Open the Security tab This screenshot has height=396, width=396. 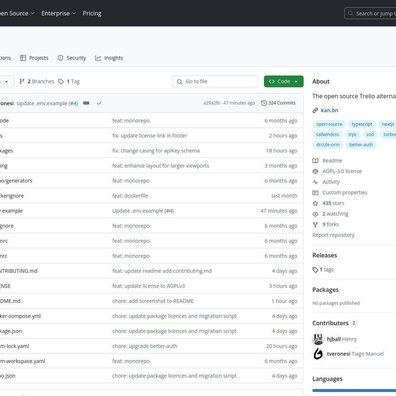click(x=72, y=58)
